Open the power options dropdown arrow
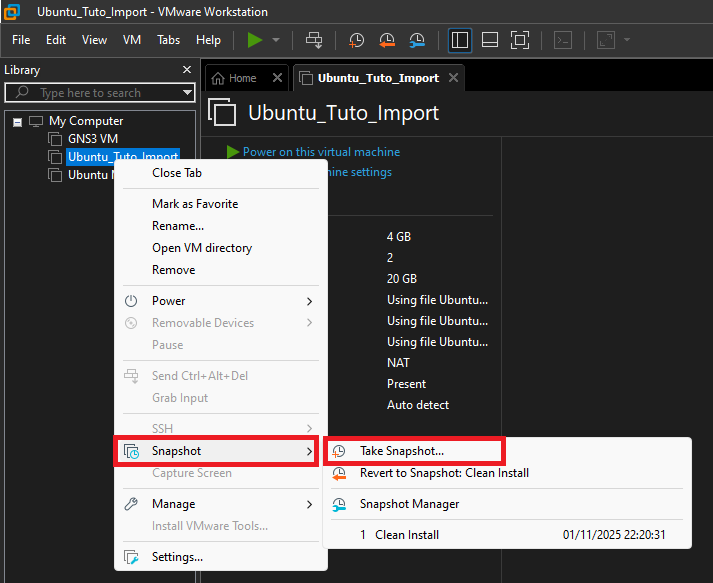Viewport: 713px width, 583px height. [x=276, y=40]
